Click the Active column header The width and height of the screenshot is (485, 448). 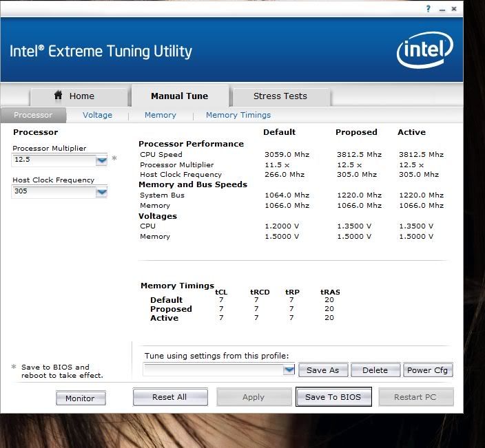click(x=411, y=132)
